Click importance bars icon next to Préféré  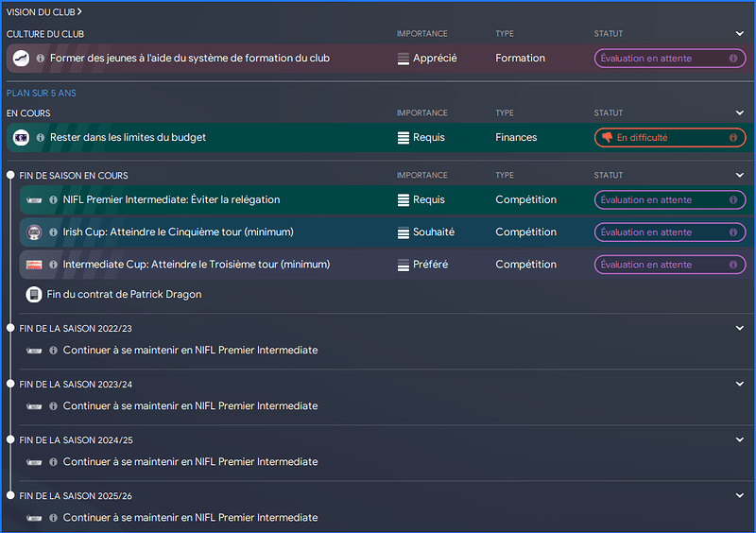pos(404,265)
